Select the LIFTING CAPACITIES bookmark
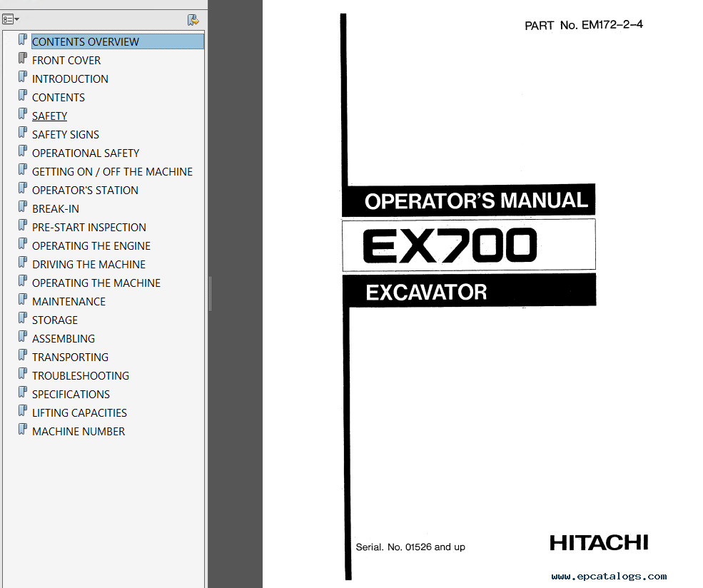The width and height of the screenshot is (703, 588). click(x=79, y=412)
